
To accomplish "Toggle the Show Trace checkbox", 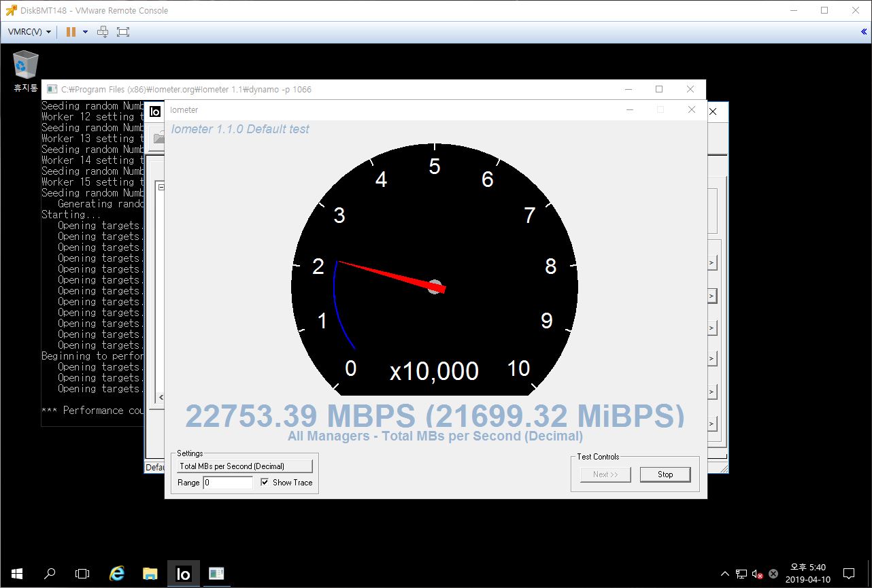I will tap(265, 482).
